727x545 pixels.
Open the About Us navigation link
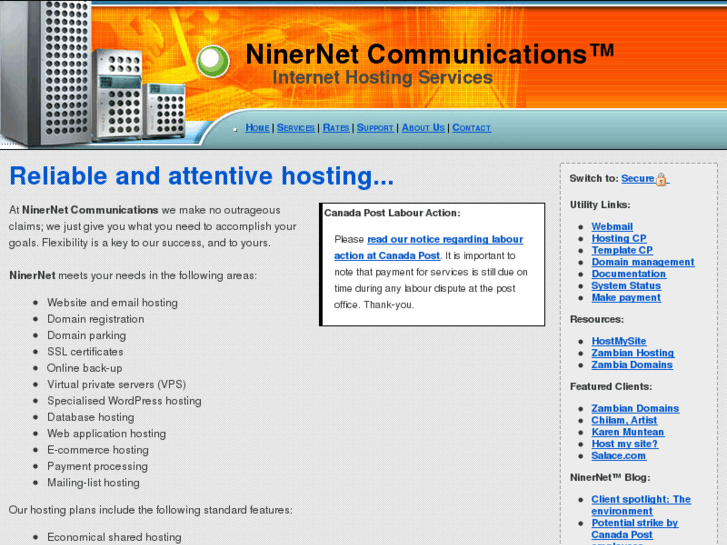423,128
